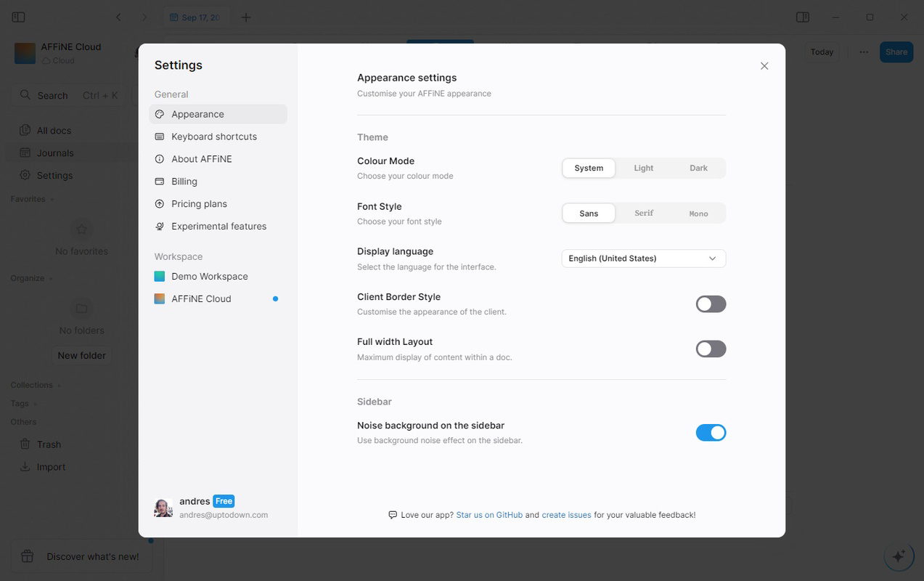
Task: Toggle the left sidebar panel icon
Action: tap(19, 17)
